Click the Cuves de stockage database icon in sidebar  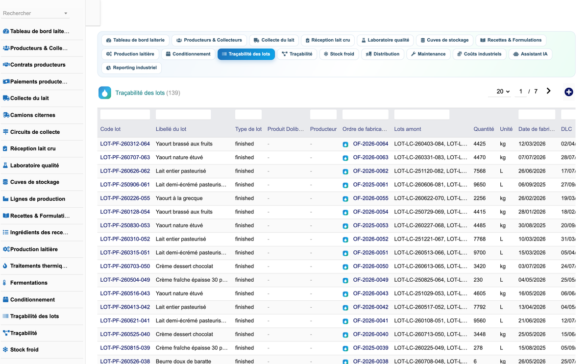point(5,182)
